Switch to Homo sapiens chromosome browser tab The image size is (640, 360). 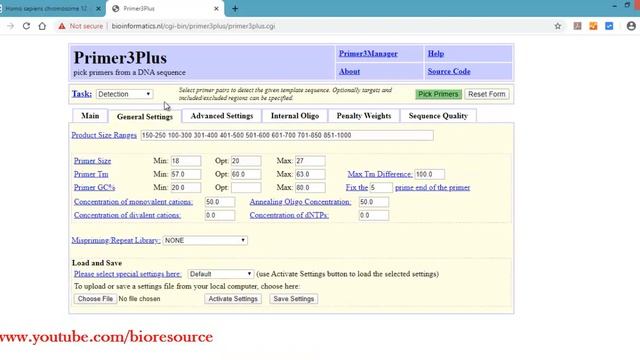tap(47, 9)
